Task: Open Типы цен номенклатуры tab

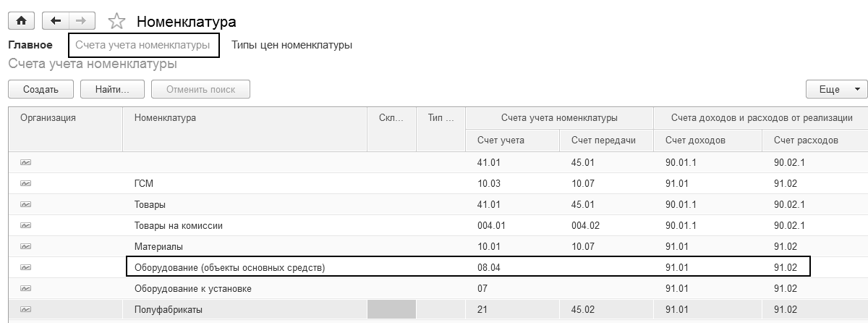Action: pyautogui.click(x=292, y=45)
